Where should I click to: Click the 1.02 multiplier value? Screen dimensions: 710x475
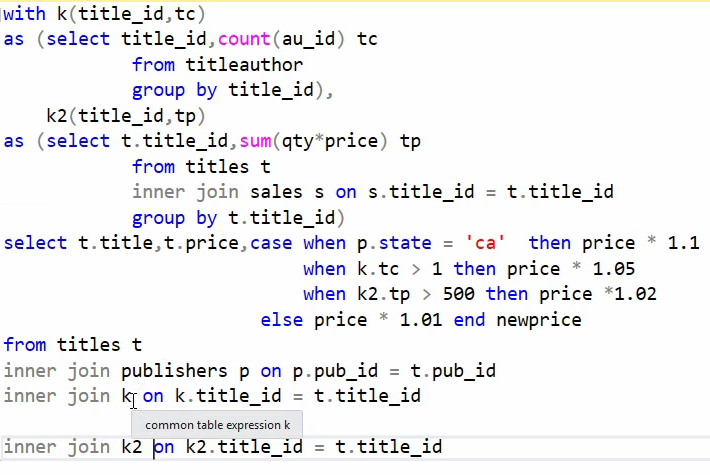[635, 294]
